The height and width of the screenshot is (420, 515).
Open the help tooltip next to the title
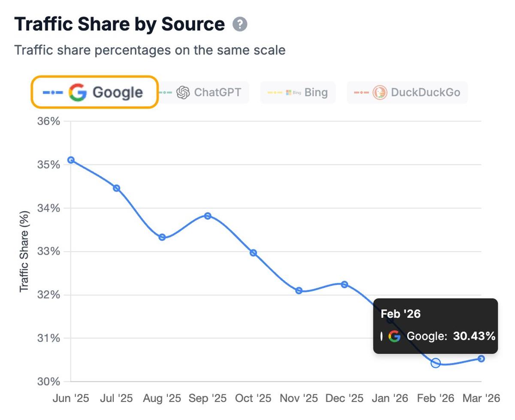tap(239, 24)
